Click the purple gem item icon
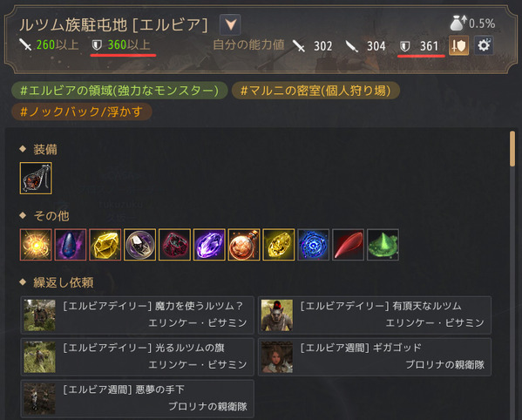The image size is (522, 420). click(209, 245)
